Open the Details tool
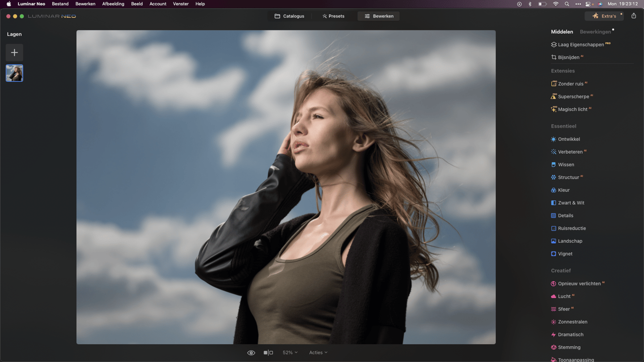This screenshot has height=362, width=644. pos(562,215)
